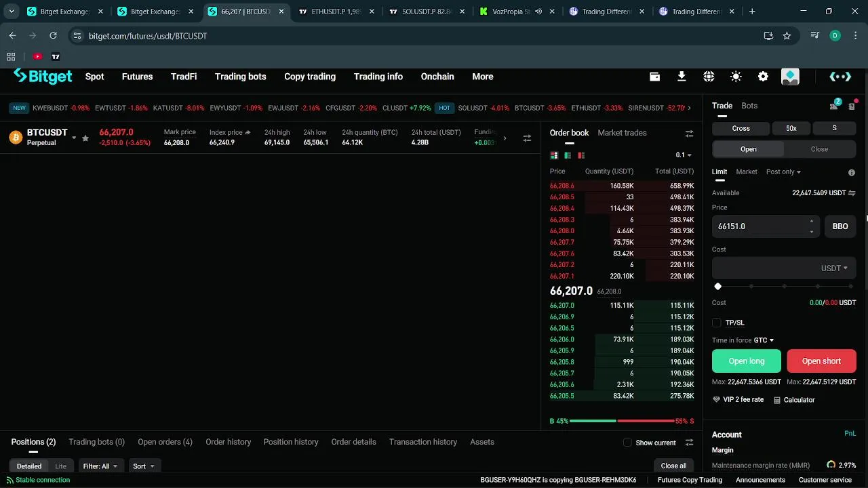Open the Open orders (4) tab
This screenshot has height=488, width=868.
[165, 442]
